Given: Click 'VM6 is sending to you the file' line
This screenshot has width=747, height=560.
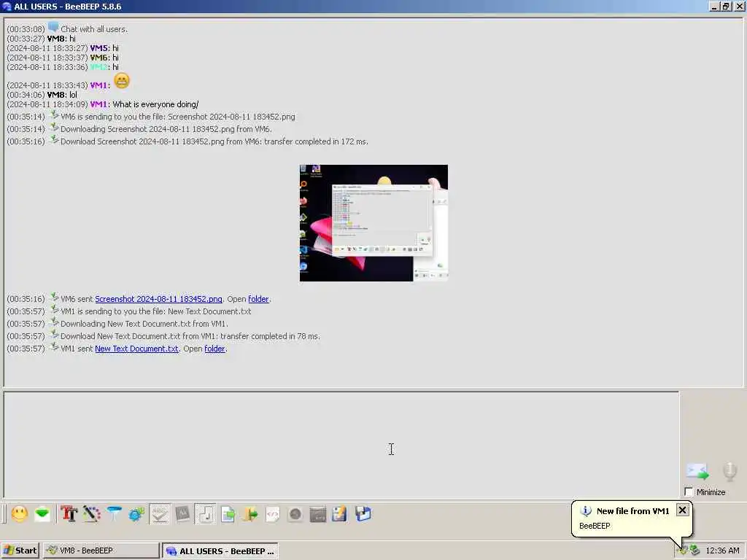Looking at the screenshot, I should point(151,117).
